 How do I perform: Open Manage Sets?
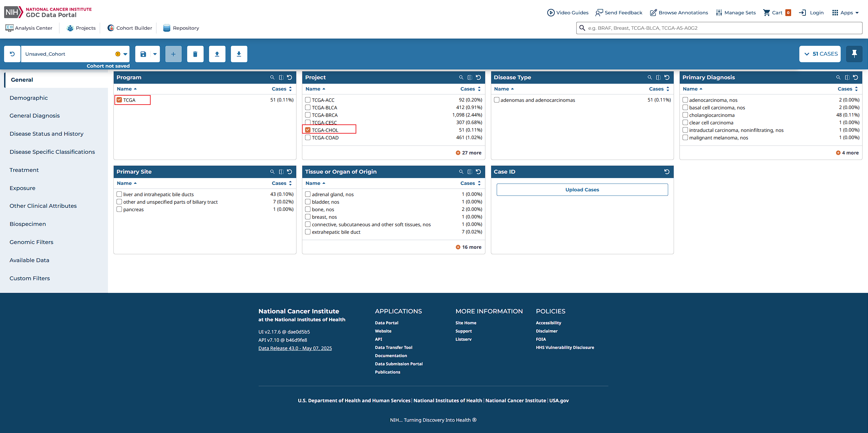pos(736,13)
